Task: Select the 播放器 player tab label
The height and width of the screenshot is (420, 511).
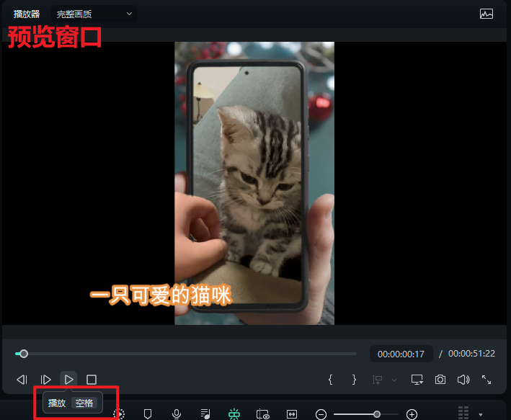Action: click(x=27, y=14)
